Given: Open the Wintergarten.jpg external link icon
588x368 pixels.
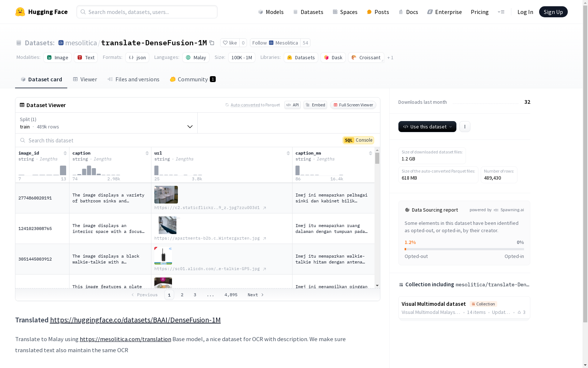Looking at the screenshot, I should point(264,238).
